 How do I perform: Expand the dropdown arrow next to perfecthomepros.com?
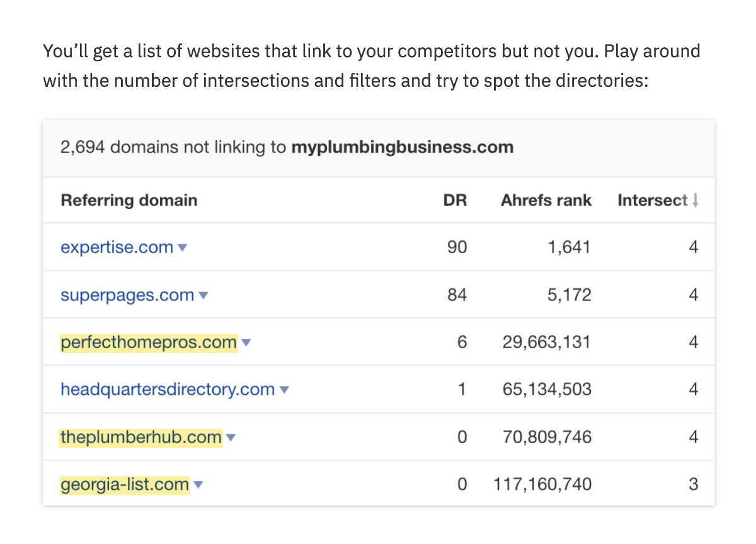pos(246,343)
